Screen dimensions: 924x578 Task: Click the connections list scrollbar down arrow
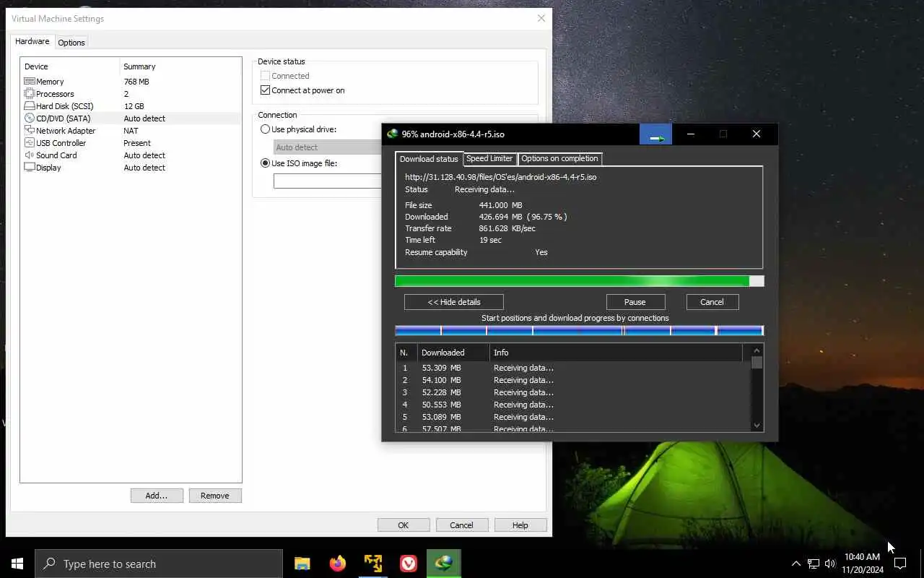pos(757,426)
